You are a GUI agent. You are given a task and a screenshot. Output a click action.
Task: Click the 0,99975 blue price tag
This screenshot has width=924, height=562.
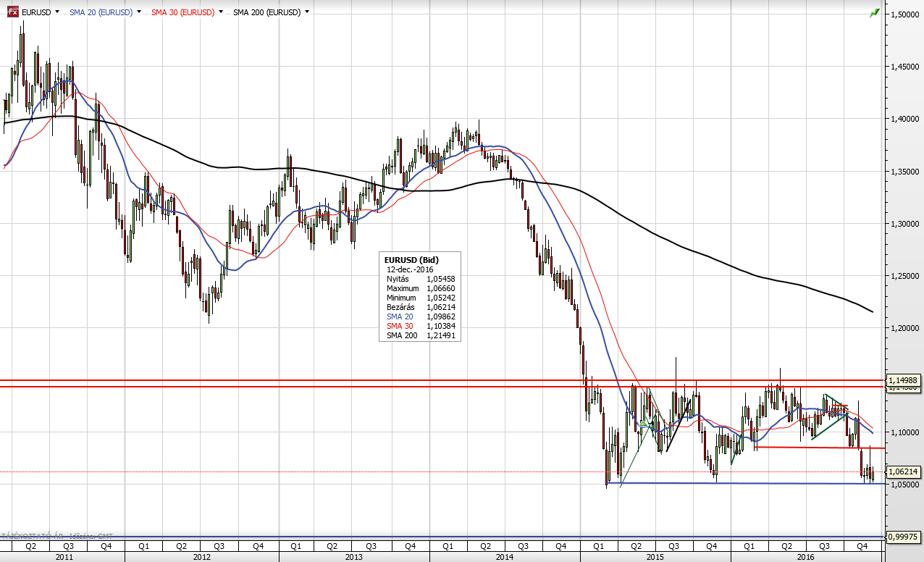pos(903,537)
